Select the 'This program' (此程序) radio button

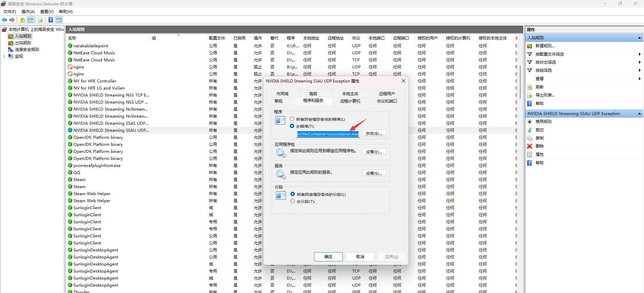pos(292,126)
